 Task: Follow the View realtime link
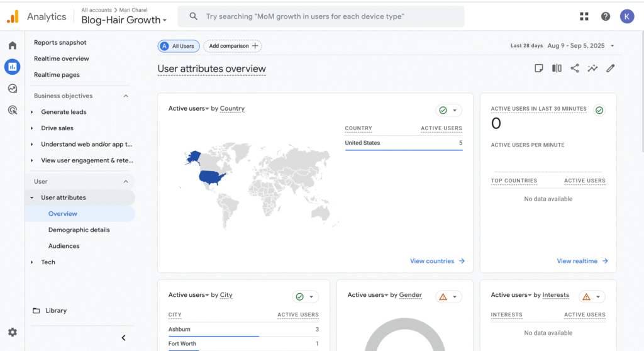[577, 261]
